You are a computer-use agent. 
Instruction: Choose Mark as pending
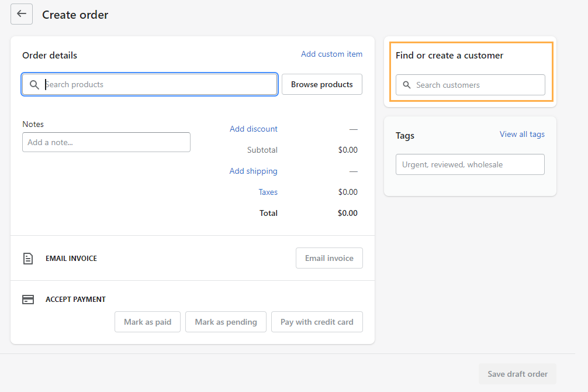(x=226, y=322)
